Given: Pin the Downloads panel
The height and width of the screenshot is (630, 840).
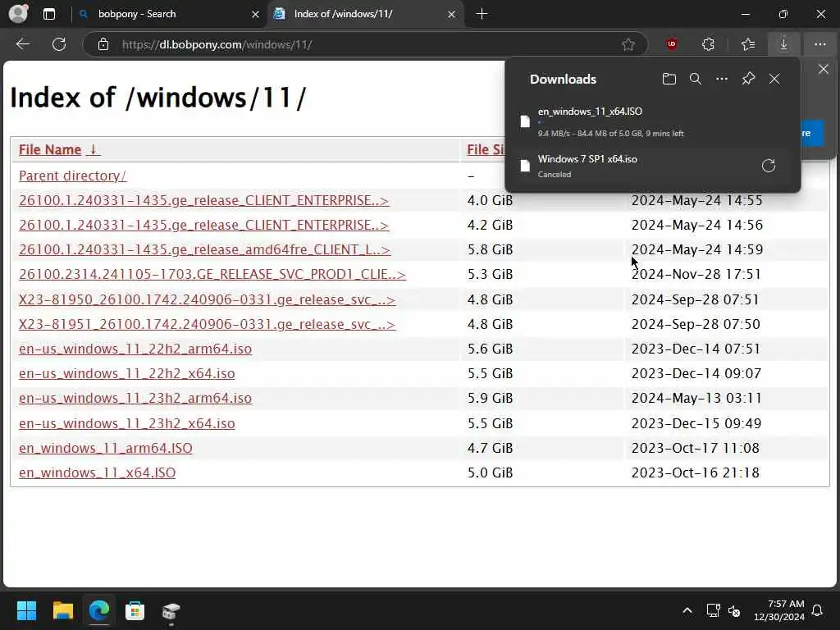Looking at the screenshot, I should pyautogui.click(x=748, y=79).
